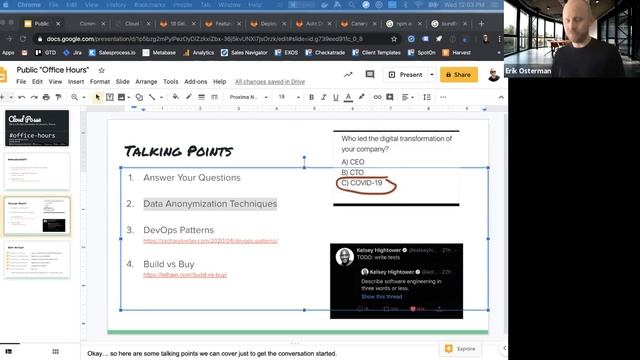Click the yellow Share button
This screenshot has height=360, width=640.
coord(459,75)
